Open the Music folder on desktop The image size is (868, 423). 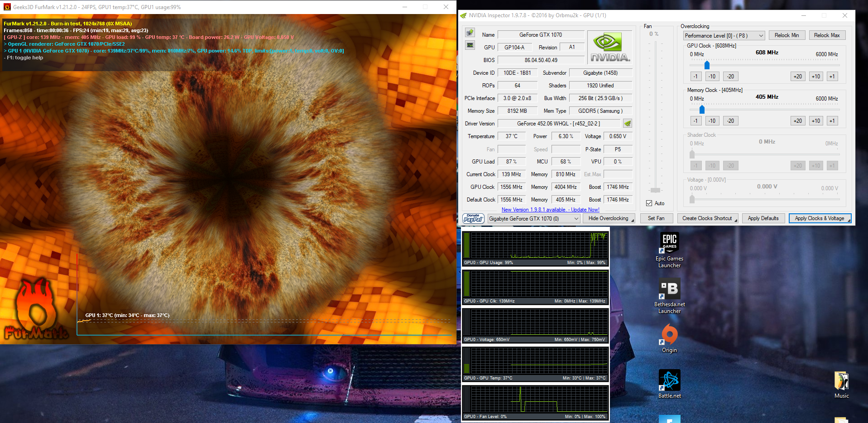tap(841, 385)
